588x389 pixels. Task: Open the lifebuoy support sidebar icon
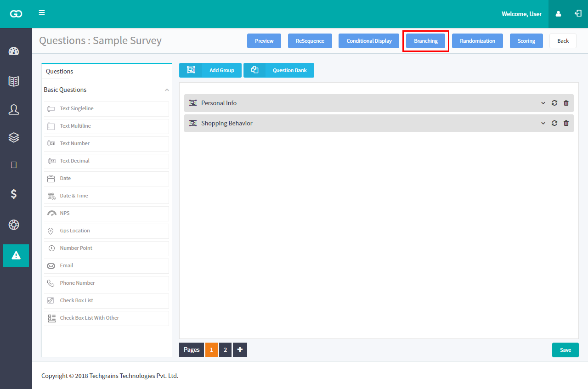14,225
